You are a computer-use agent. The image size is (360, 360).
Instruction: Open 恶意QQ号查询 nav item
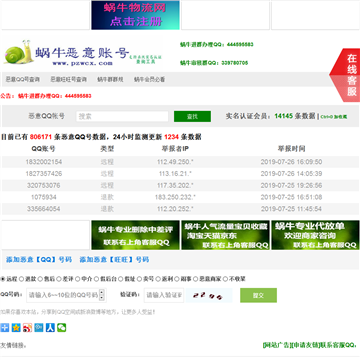tap(23, 80)
